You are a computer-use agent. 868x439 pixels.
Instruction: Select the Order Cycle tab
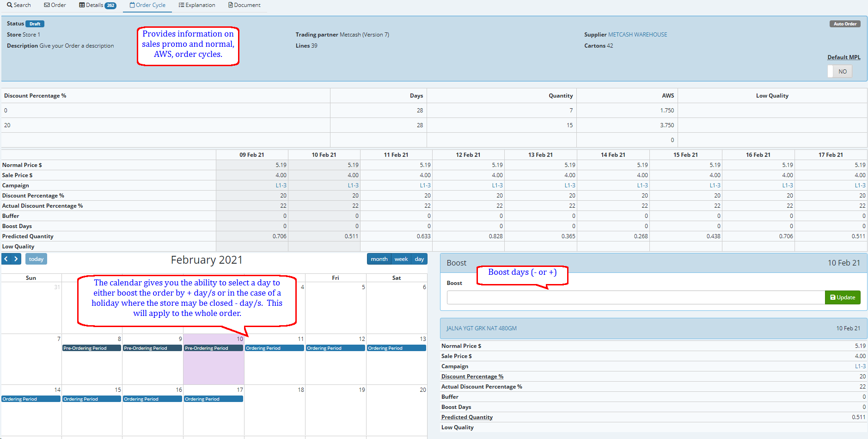coord(147,5)
